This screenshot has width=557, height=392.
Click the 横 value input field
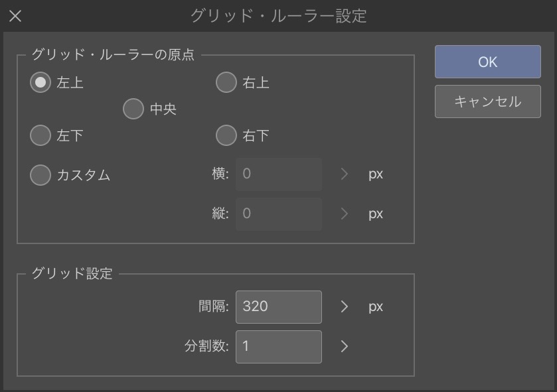pyautogui.click(x=279, y=174)
